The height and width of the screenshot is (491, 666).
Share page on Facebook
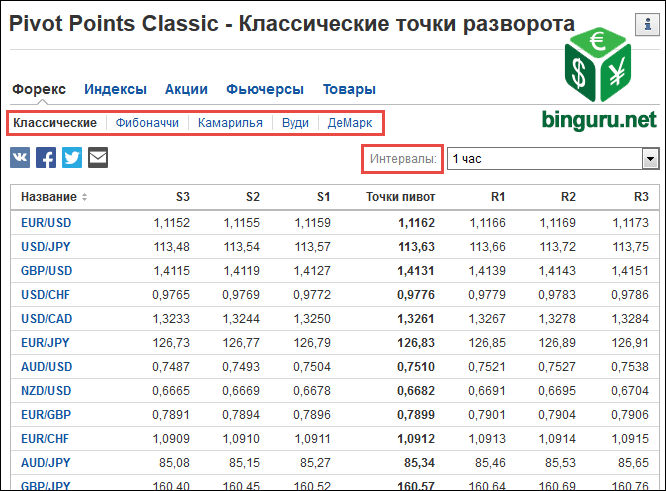[46, 158]
